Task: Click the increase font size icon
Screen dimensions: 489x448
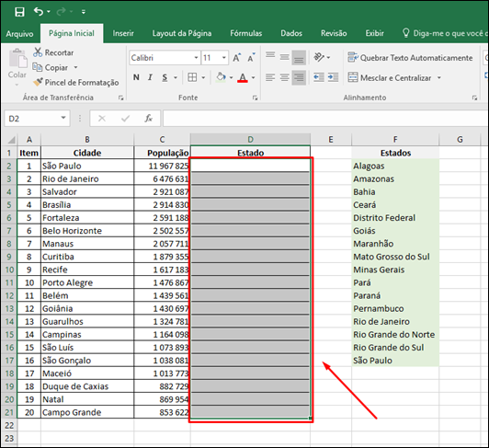Action: click(237, 58)
